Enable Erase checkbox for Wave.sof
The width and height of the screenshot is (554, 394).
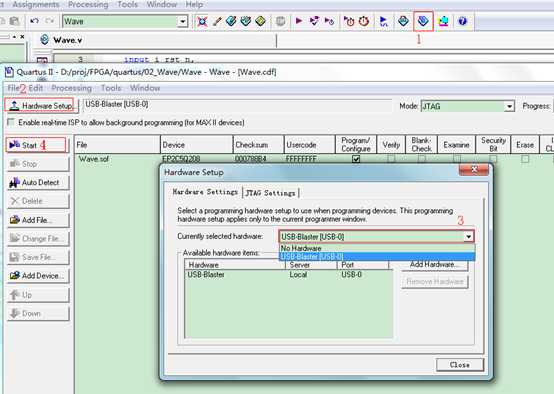point(525,159)
